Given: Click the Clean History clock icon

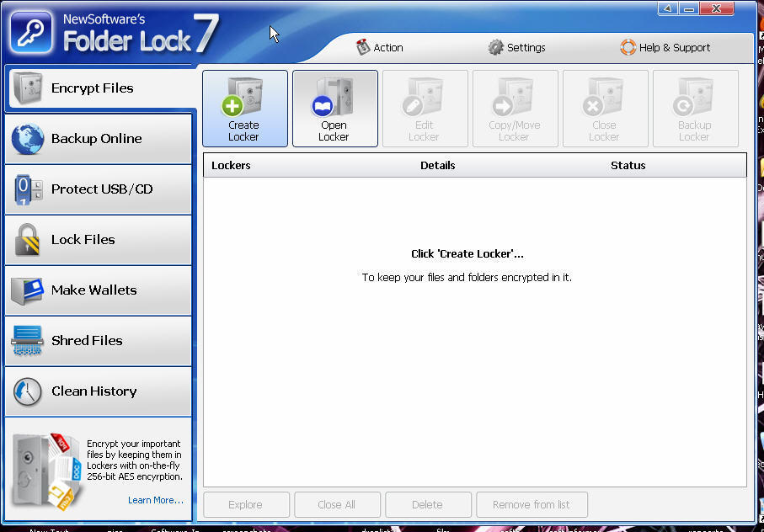Looking at the screenshot, I should (27, 391).
